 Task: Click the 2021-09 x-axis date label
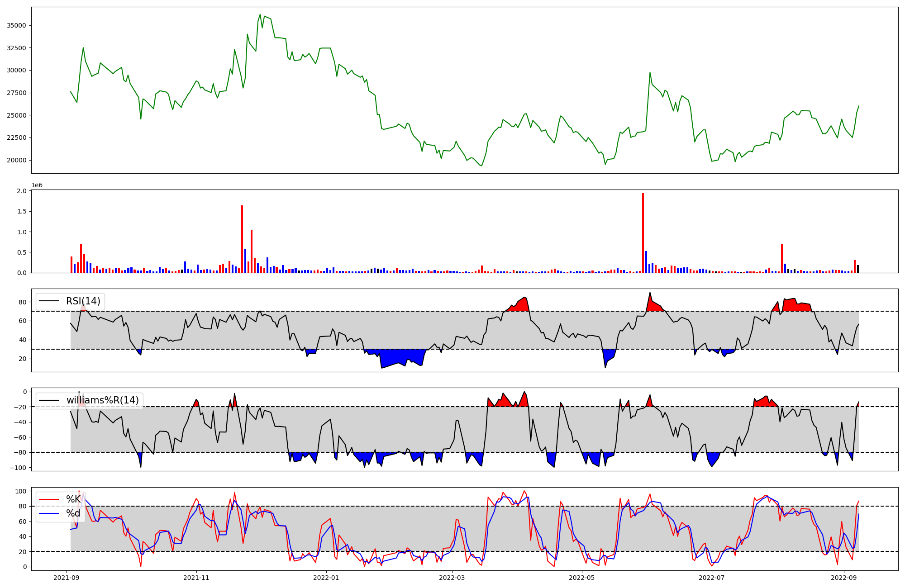click(67, 578)
